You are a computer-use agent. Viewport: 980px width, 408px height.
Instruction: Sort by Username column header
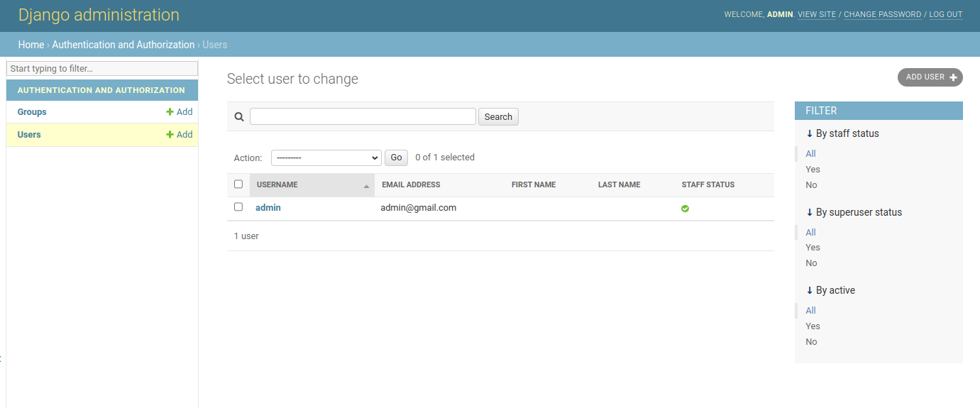click(277, 184)
